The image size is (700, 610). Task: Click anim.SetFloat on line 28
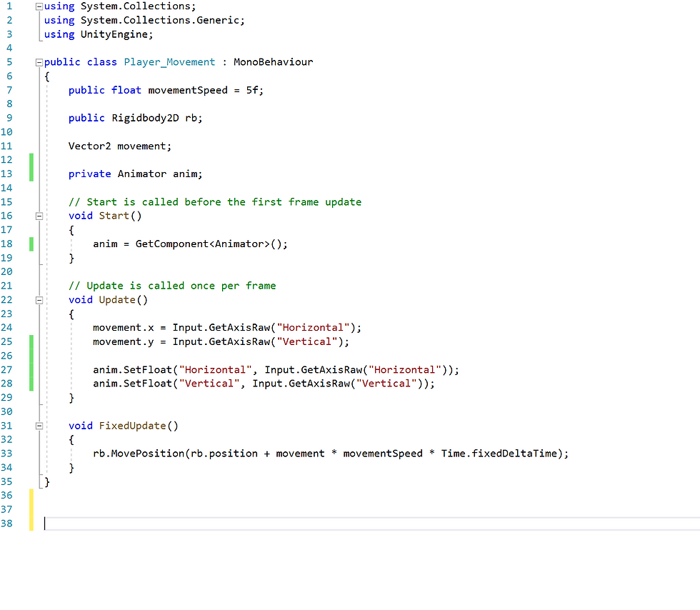coord(133,384)
